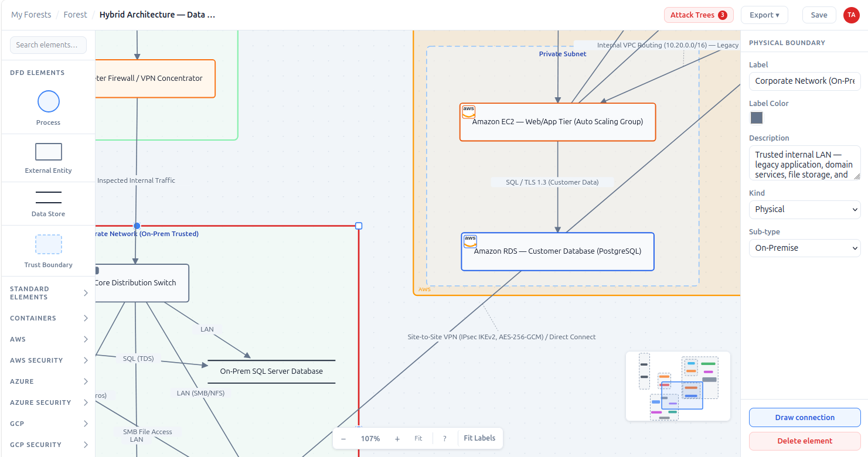Expand the AWS Security section
Screen dimensions: 868x457
(x=49, y=360)
